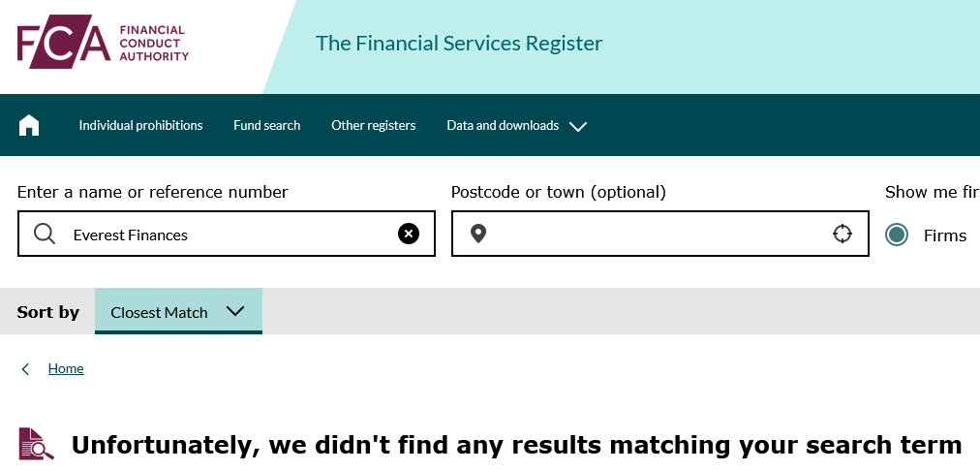Click The Financial Services Register title

coord(459,44)
